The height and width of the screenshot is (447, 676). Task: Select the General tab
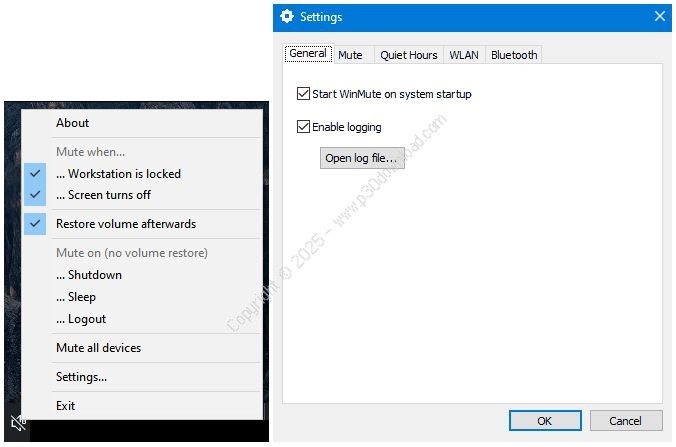308,54
